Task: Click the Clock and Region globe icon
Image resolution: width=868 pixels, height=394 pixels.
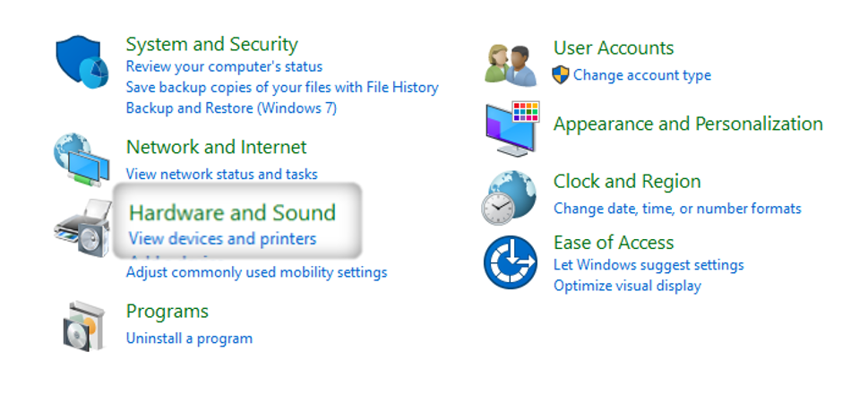Action: (509, 198)
